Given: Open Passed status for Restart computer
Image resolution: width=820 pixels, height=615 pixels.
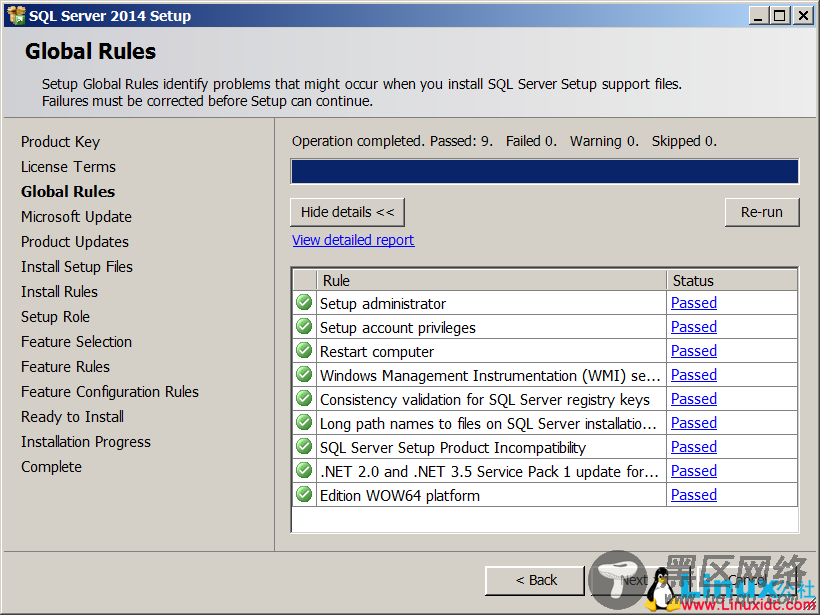Looking at the screenshot, I should pos(694,351).
